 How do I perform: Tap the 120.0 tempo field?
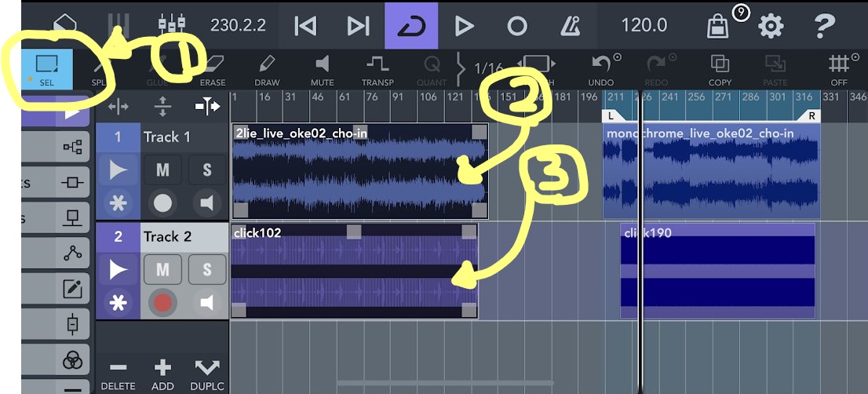[644, 25]
